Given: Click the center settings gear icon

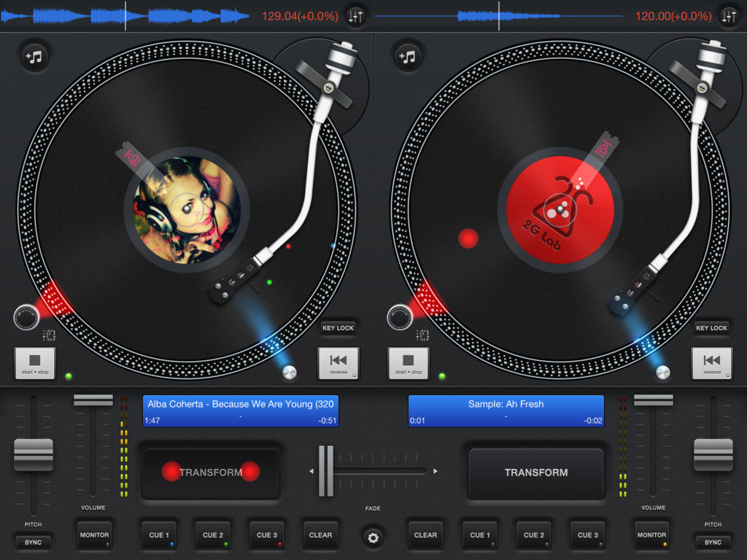Looking at the screenshot, I should (373, 538).
